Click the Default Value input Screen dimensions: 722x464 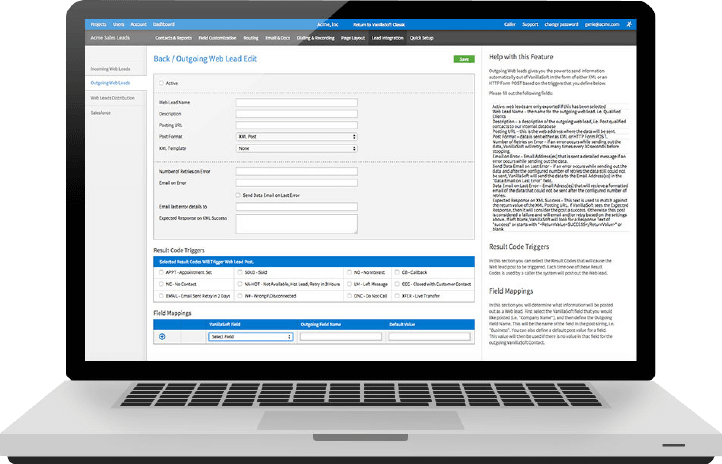click(x=429, y=337)
